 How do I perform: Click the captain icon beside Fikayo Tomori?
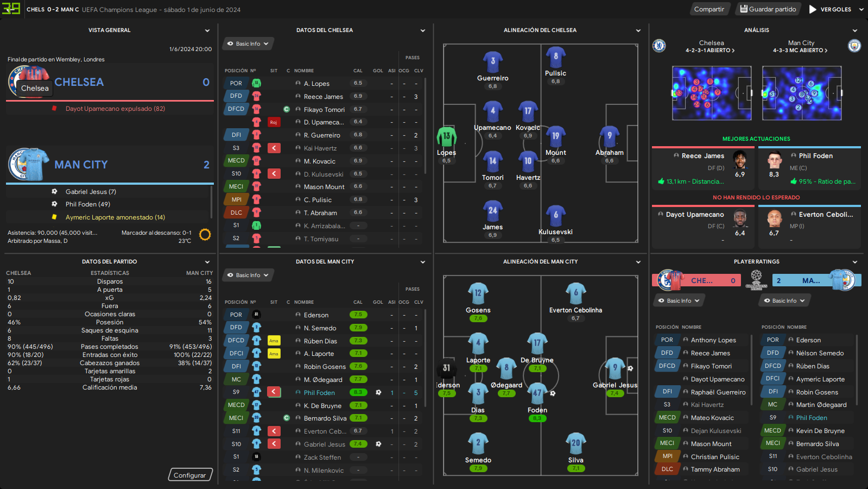coord(287,109)
